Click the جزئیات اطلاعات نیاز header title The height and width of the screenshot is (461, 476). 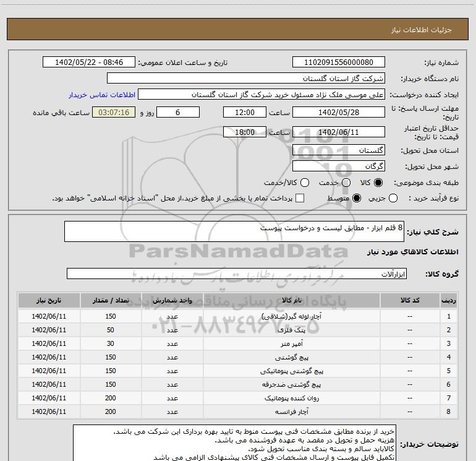tap(421, 30)
